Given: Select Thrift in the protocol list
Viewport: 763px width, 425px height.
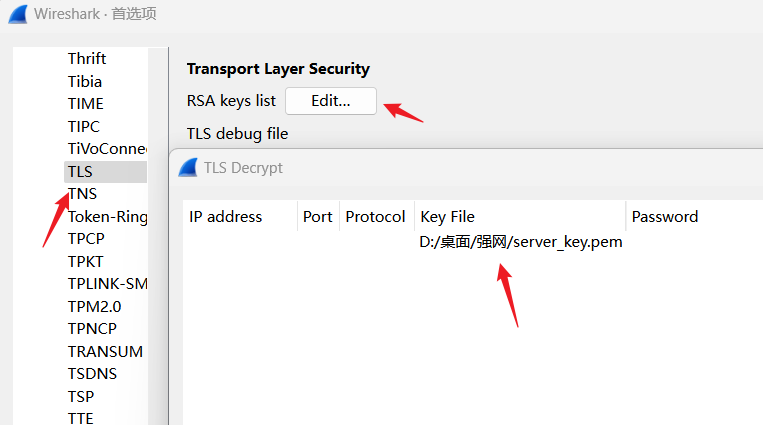Looking at the screenshot, I should (87, 59).
